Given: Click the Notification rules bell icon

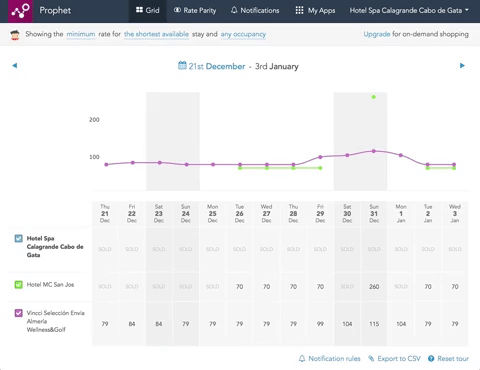Looking at the screenshot, I should pos(302,359).
